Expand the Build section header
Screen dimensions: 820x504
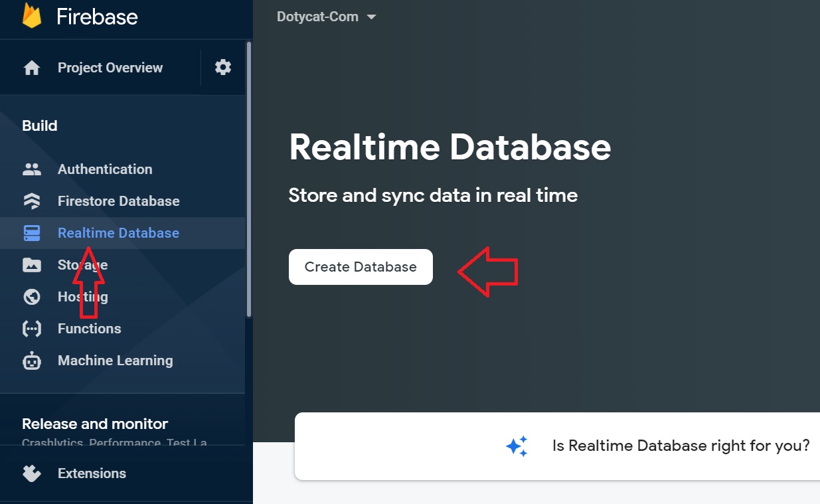(x=40, y=126)
